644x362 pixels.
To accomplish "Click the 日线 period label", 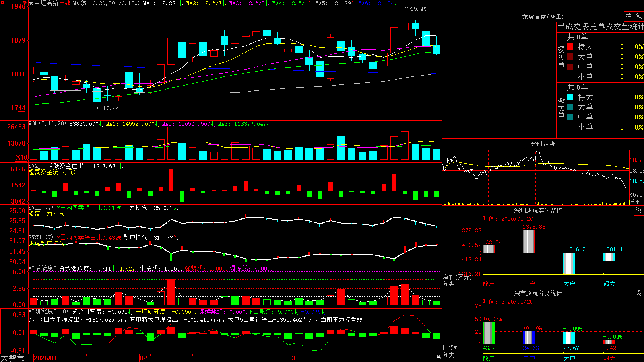I will [x=65, y=3].
